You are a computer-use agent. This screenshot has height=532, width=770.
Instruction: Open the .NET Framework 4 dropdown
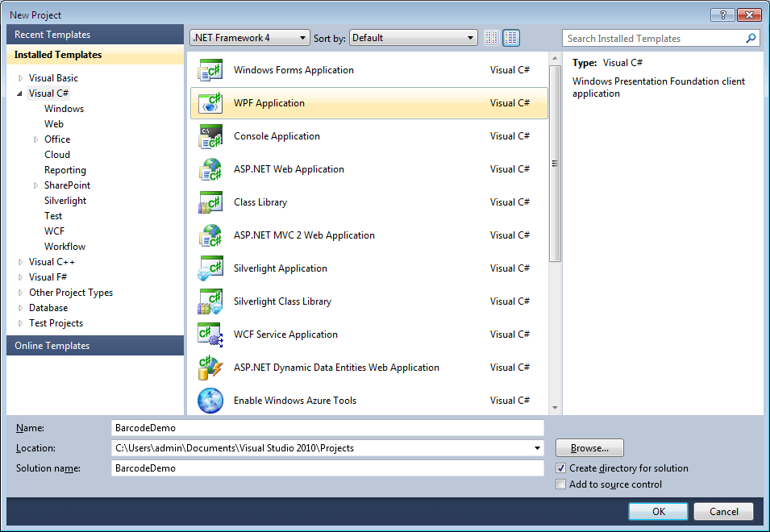249,38
